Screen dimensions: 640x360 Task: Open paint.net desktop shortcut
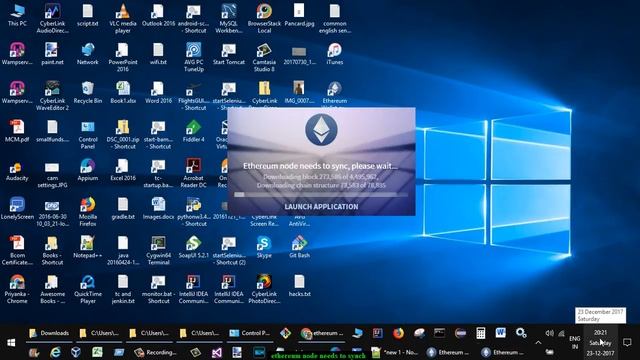[x=52, y=54]
